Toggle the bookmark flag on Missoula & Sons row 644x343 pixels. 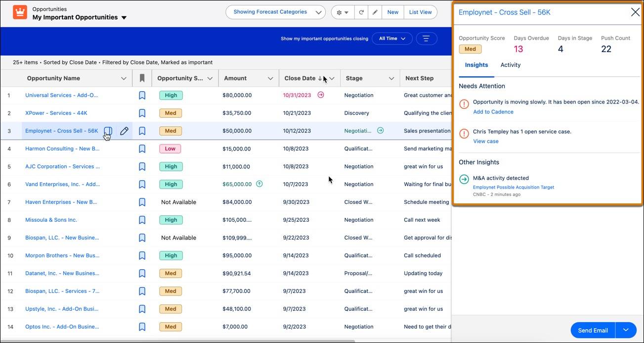(142, 220)
